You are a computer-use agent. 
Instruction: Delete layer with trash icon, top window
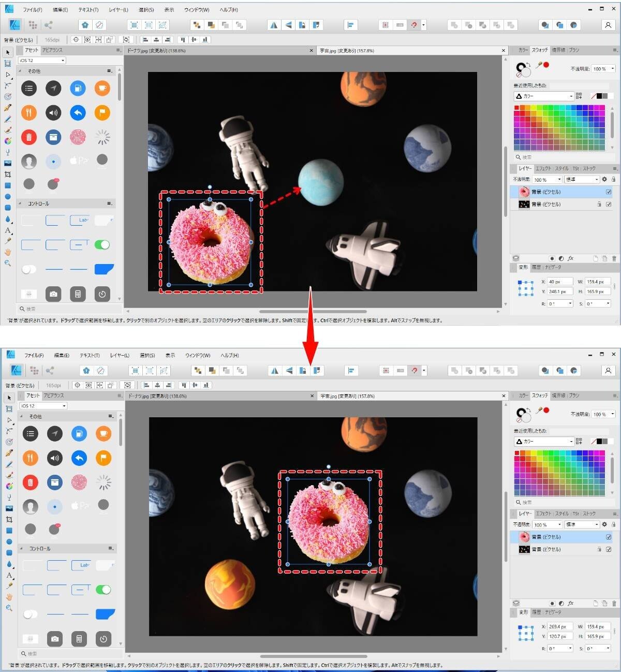click(x=614, y=258)
